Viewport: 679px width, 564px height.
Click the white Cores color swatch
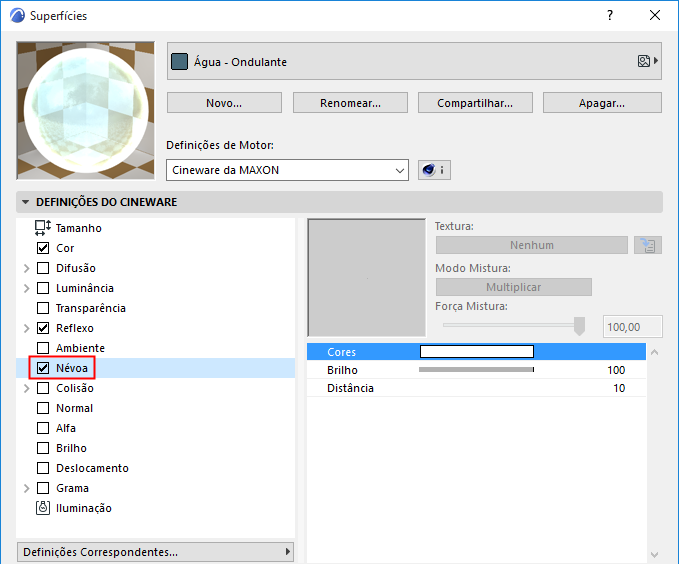tap(477, 351)
